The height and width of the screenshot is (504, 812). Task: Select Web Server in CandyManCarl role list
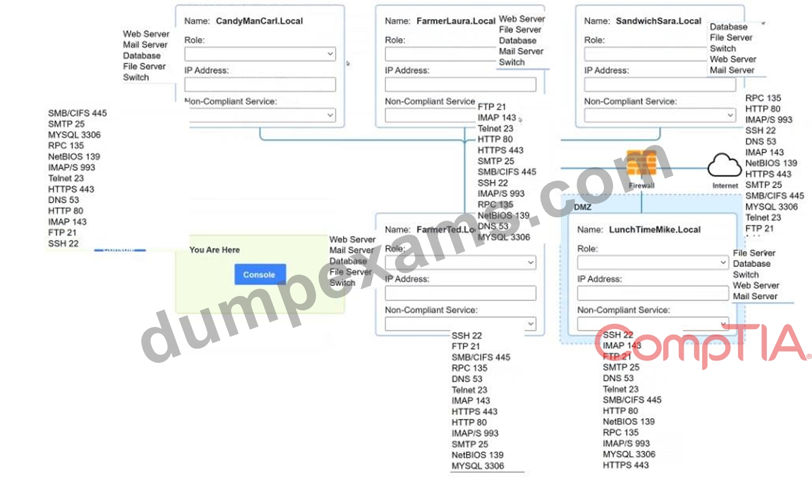[146, 34]
